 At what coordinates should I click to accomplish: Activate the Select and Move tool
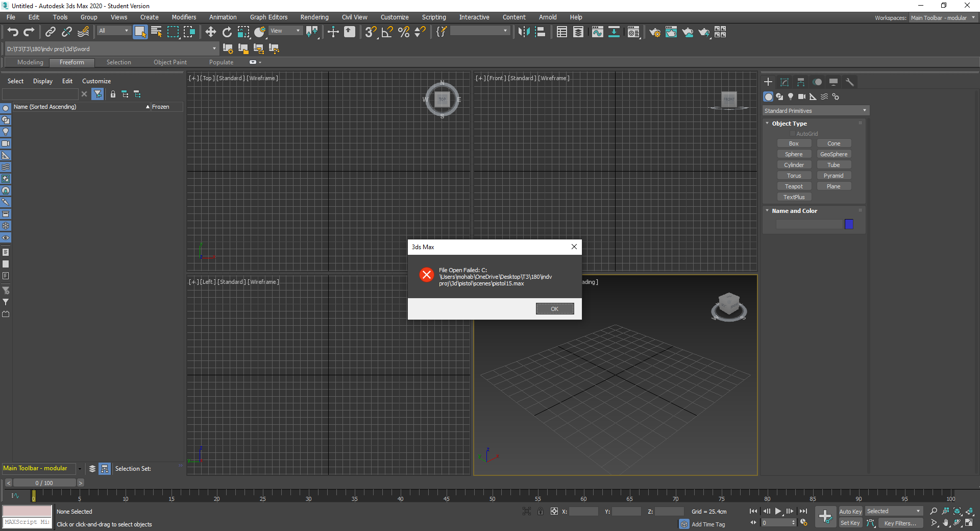210,32
